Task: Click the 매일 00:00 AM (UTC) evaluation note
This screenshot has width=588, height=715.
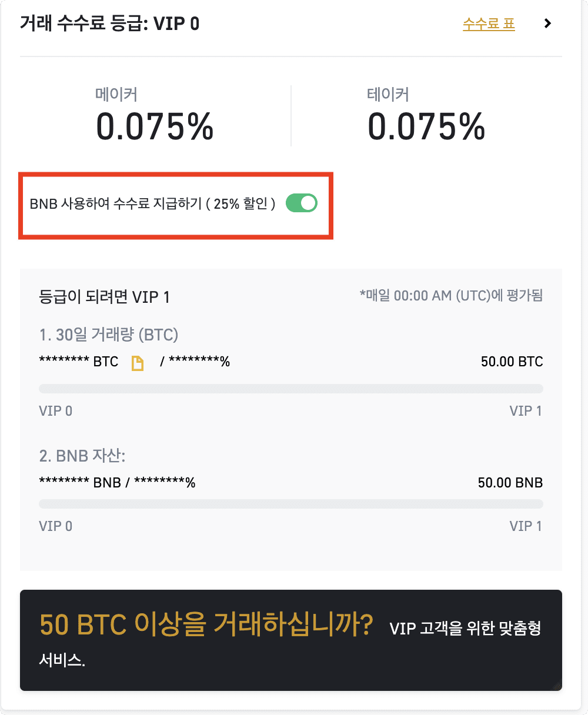Action: [451, 296]
